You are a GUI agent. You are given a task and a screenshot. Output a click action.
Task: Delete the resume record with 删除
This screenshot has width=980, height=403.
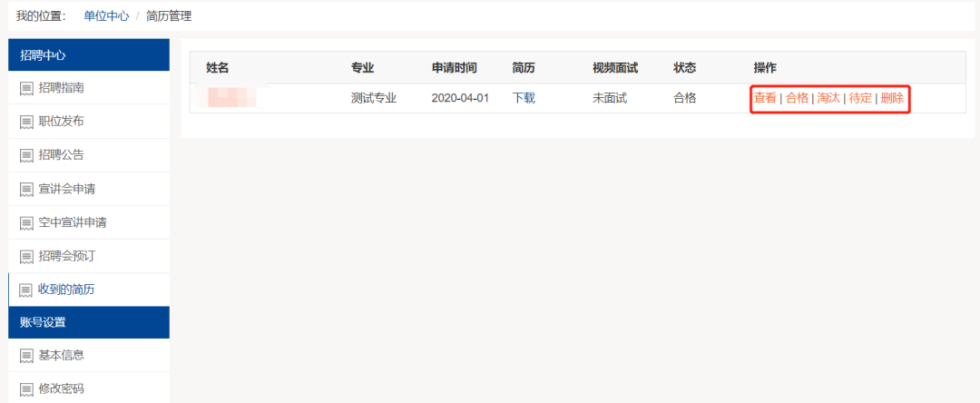[x=892, y=98]
